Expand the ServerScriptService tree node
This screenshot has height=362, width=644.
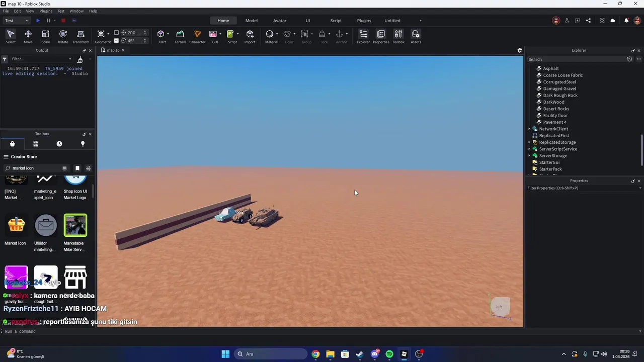tap(529, 149)
